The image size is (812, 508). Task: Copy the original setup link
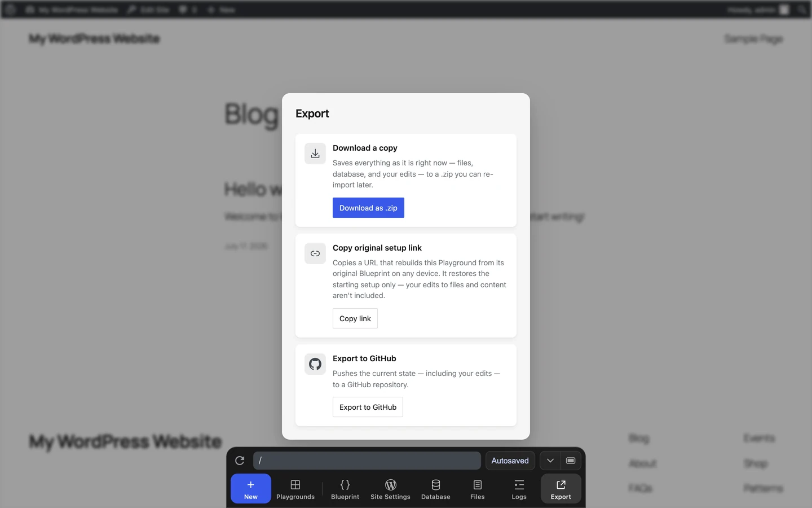click(355, 318)
